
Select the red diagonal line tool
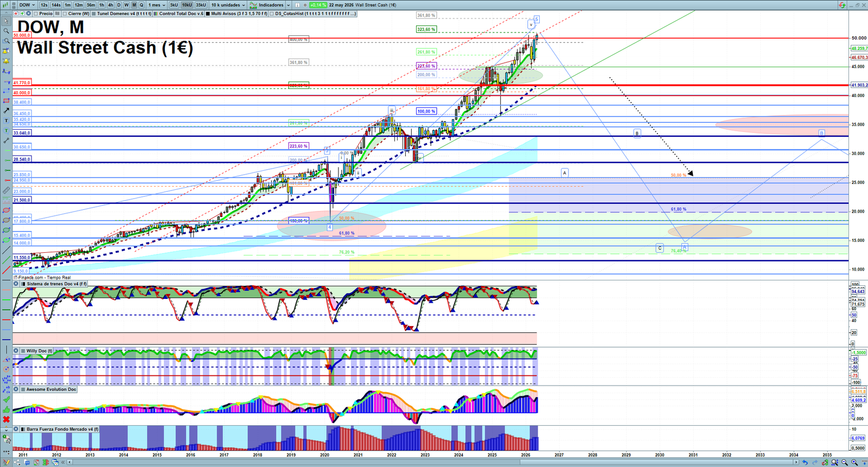pyautogui.click(x=6, y=270)
